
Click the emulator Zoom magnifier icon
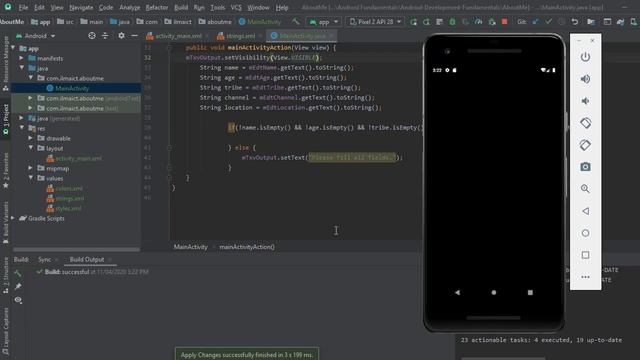(585, 189)
